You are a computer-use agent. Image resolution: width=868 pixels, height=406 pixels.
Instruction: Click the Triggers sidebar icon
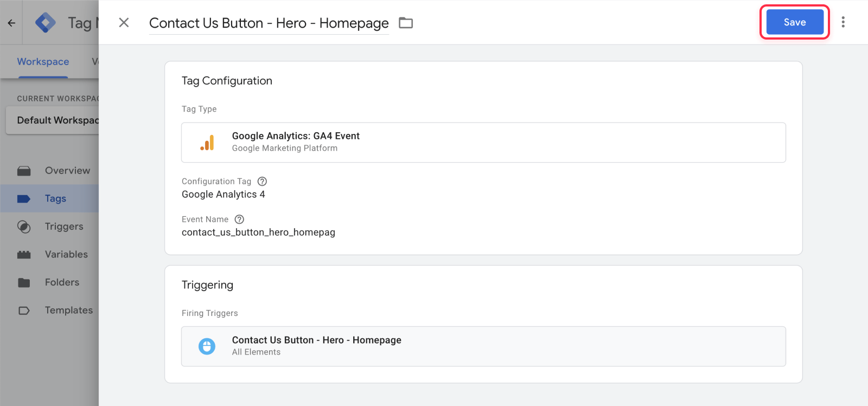(x=24, y=227)
